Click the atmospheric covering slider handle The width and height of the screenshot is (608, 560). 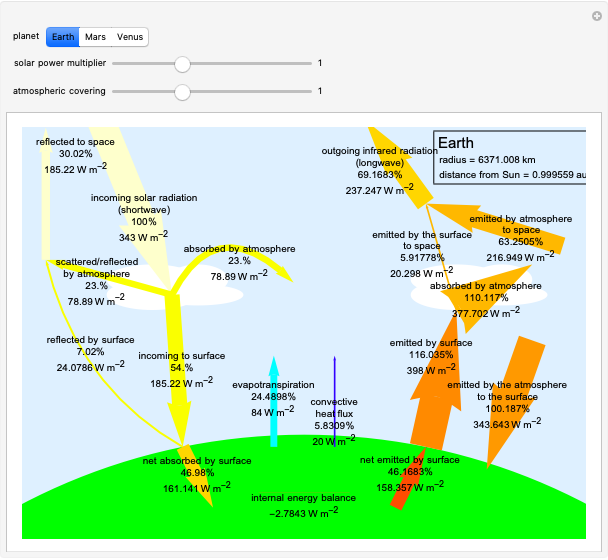click(182, 91)
